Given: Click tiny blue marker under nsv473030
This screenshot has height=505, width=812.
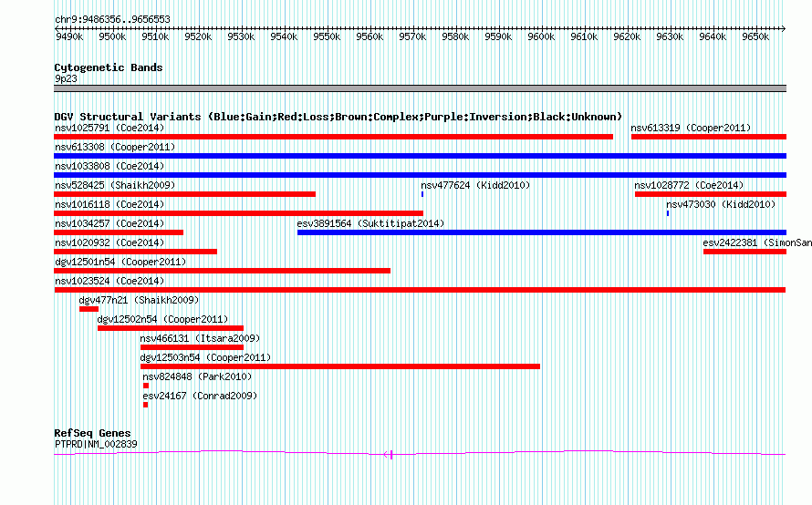Looking at the screenshot, I should pos(668,213).
